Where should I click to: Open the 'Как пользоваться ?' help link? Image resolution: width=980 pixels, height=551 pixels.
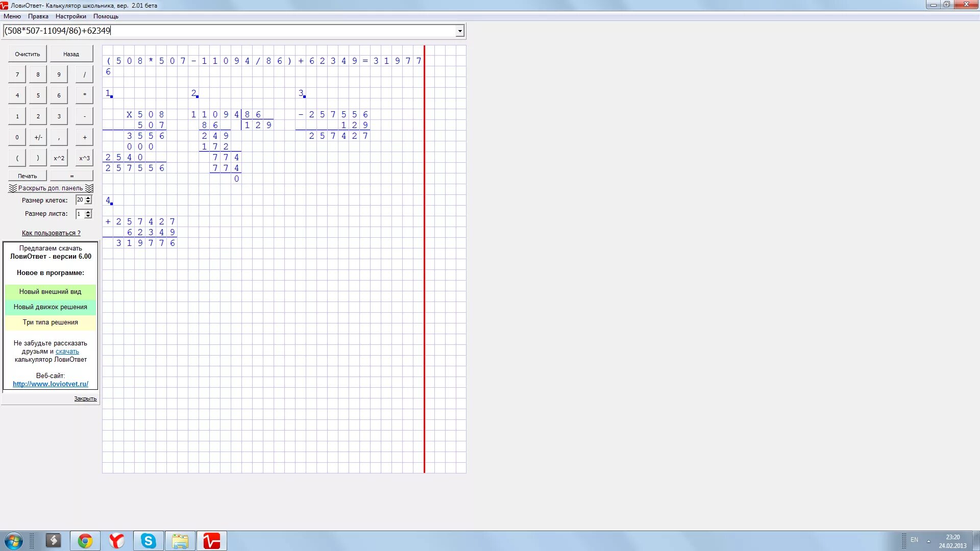coord(51,233)
